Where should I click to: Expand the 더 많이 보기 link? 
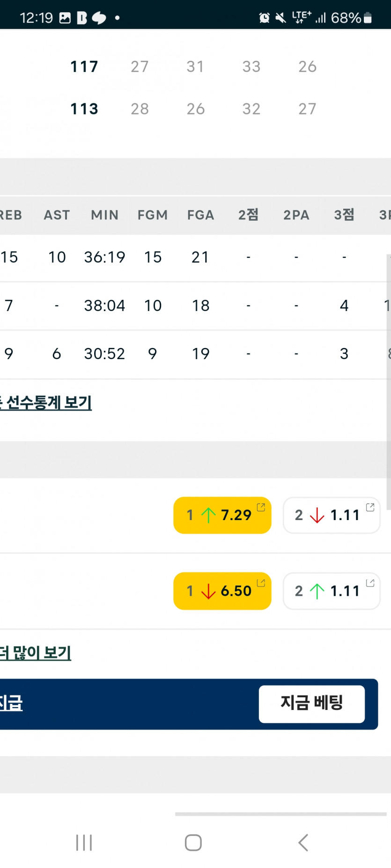coord(36,652)
